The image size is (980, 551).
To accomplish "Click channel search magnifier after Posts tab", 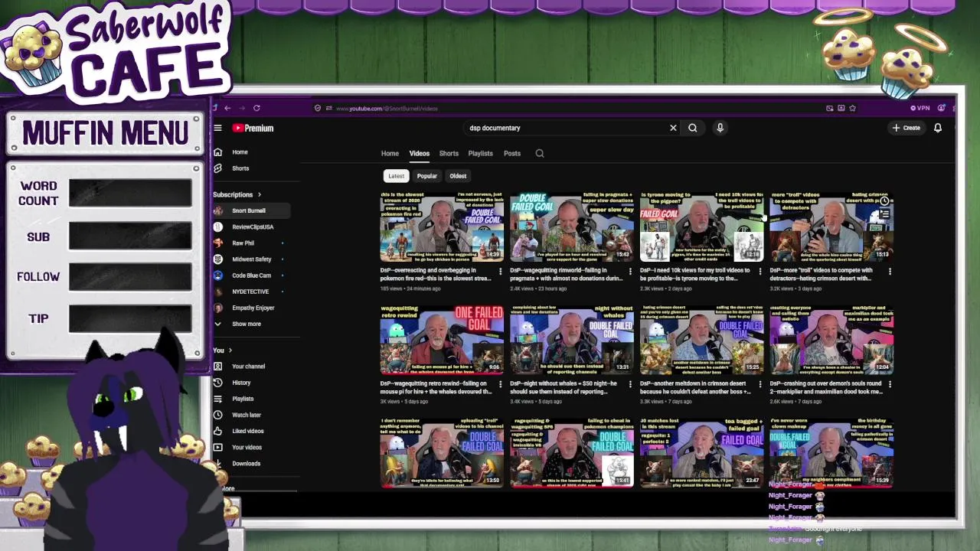I will (x=540, y=153).
